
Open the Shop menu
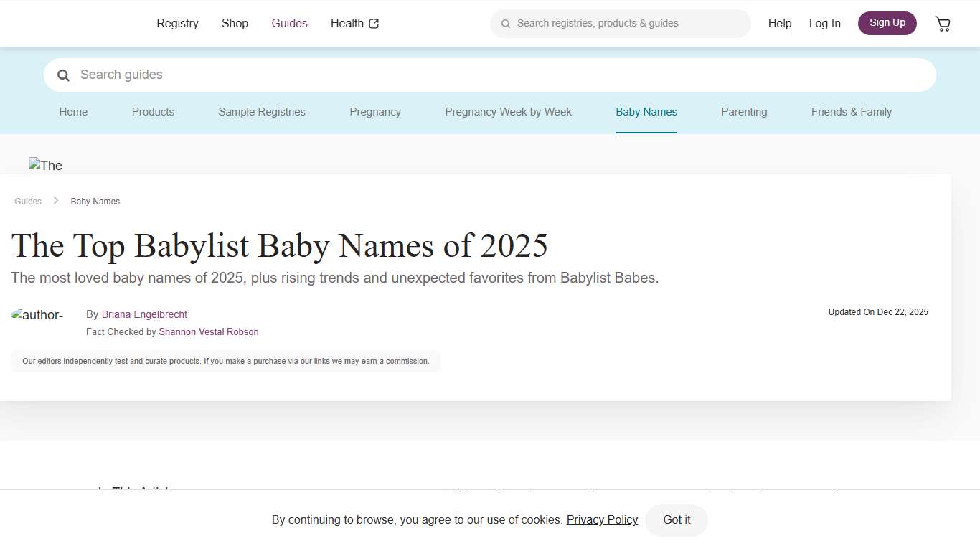(x=235, y=23)
